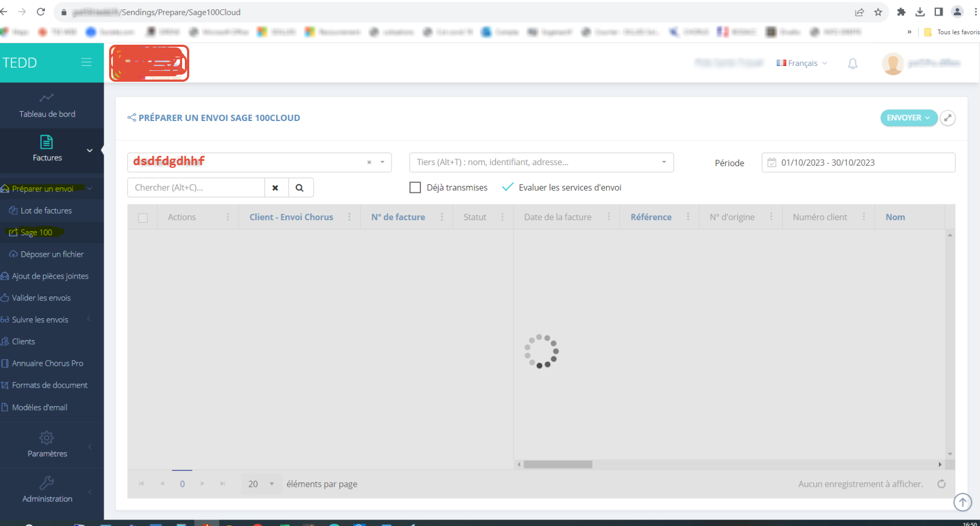980x526 pixels.
Task: Open Déposer un fichier
Action: (x=52, y=254)
